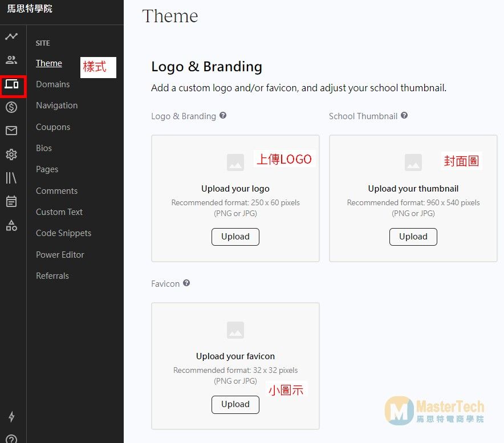
Task: Click the help tooltip icon next to Favicon
Action: point(186,283)
